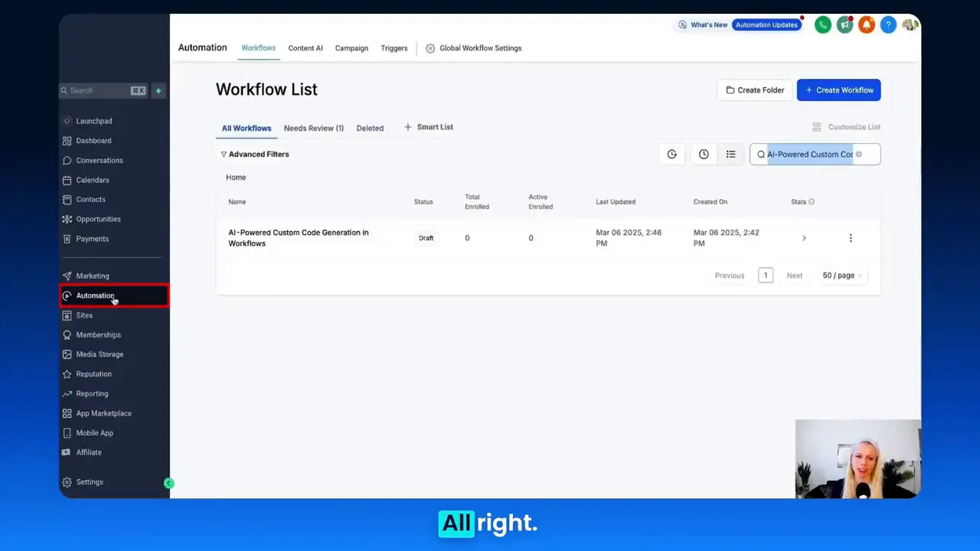Expand stats chevron for the workflow row
The width and height of the screenshot is (980, 551).
pyautogui.click(x=804, y=238)
